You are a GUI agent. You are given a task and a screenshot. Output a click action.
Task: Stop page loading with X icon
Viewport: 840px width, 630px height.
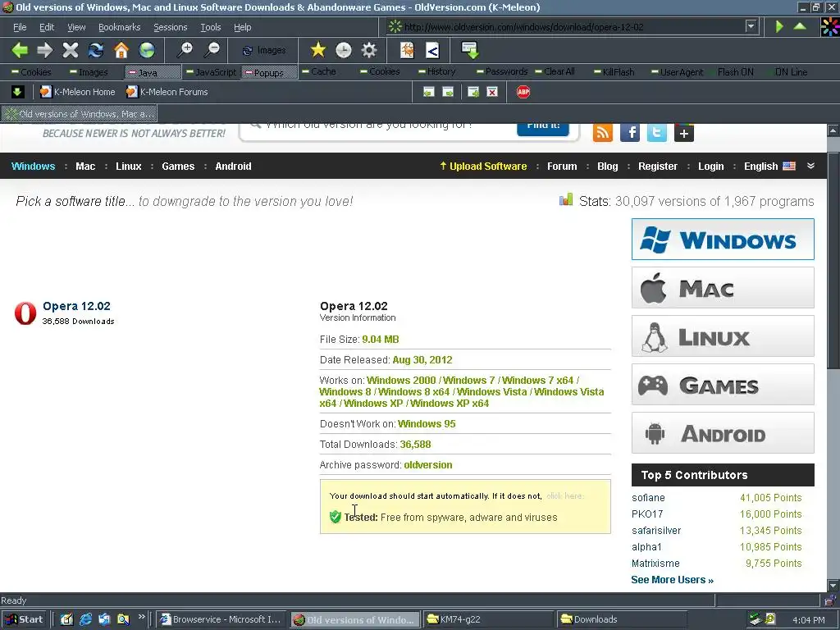(71, 50)
